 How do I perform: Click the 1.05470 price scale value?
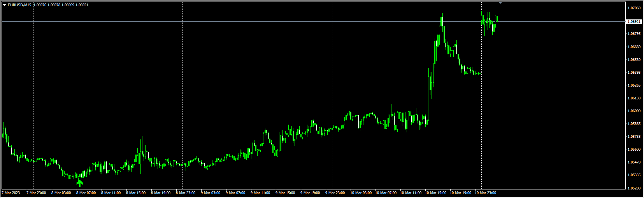634,162
